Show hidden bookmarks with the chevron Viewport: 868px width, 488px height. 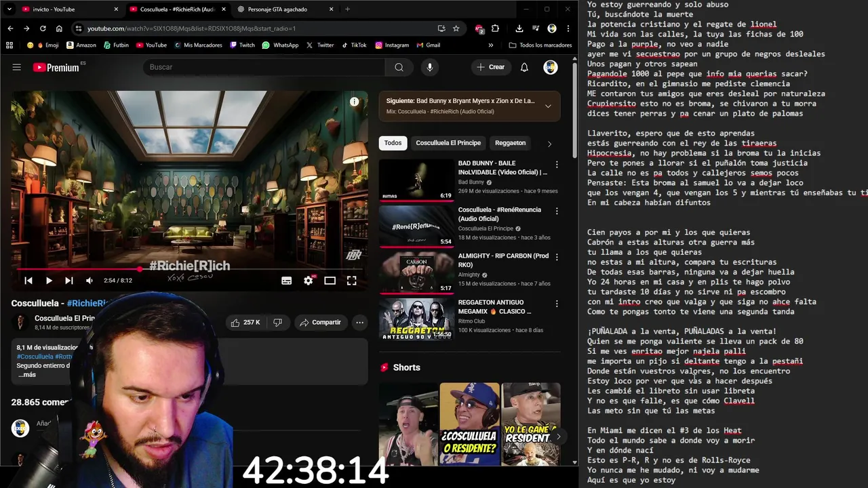pyautogui.click(x=491, y=45)
